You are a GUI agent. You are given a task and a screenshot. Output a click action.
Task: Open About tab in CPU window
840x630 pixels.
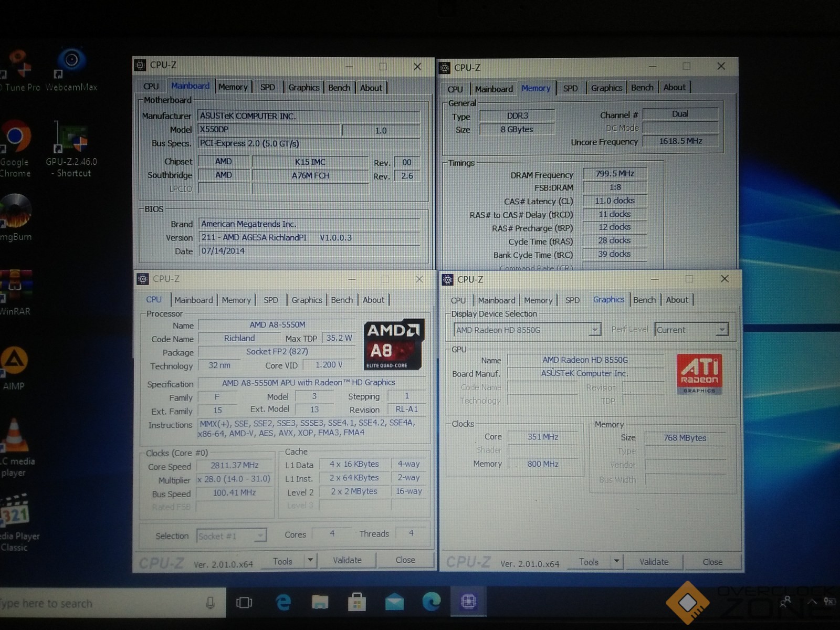373,300
